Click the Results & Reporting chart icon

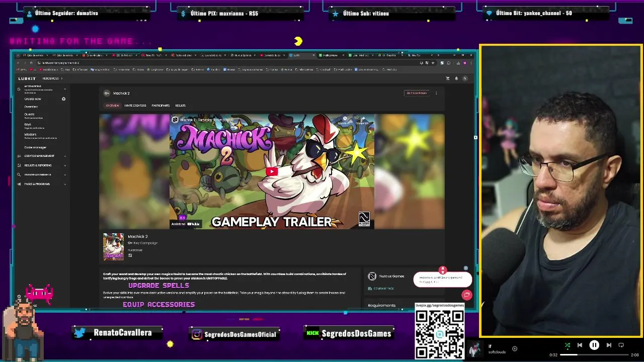(x=19, y=165)
